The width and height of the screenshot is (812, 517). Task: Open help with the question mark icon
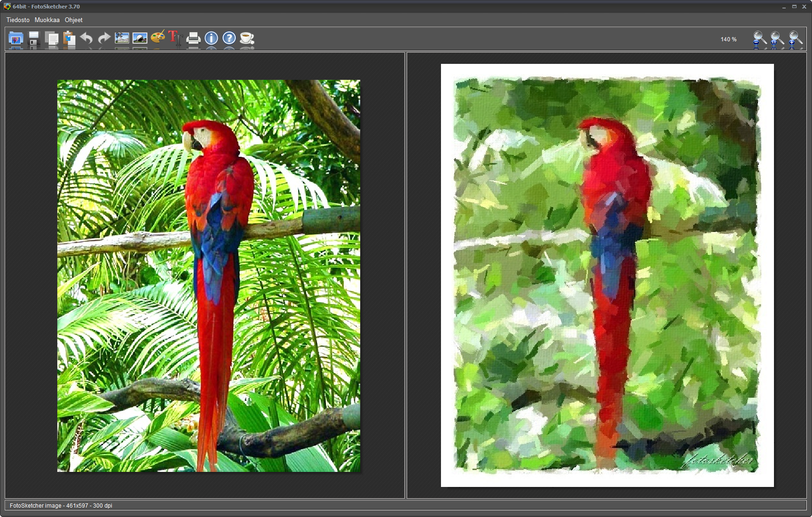(x=229, y=38)
